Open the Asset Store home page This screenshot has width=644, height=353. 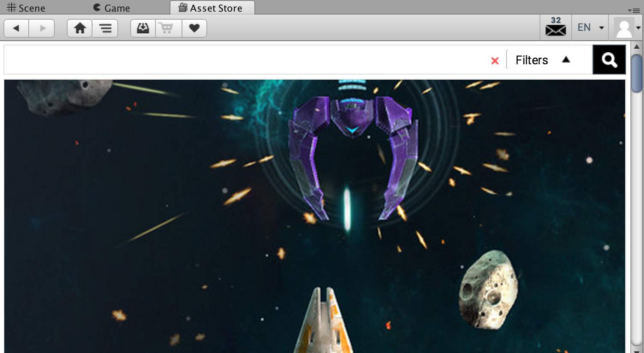(80, 28)
